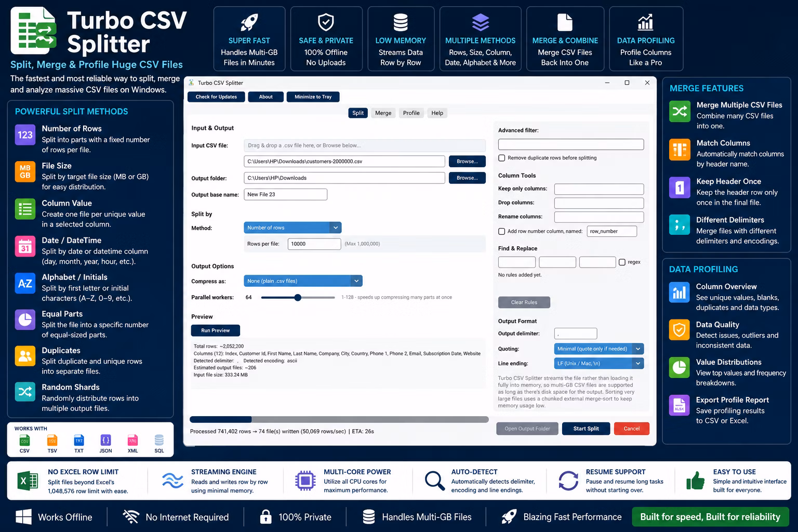The height and width of the screenshot is (532, 798).
Task: Click the Column Overview bar chart icon
Action: [x=679, y=292]
